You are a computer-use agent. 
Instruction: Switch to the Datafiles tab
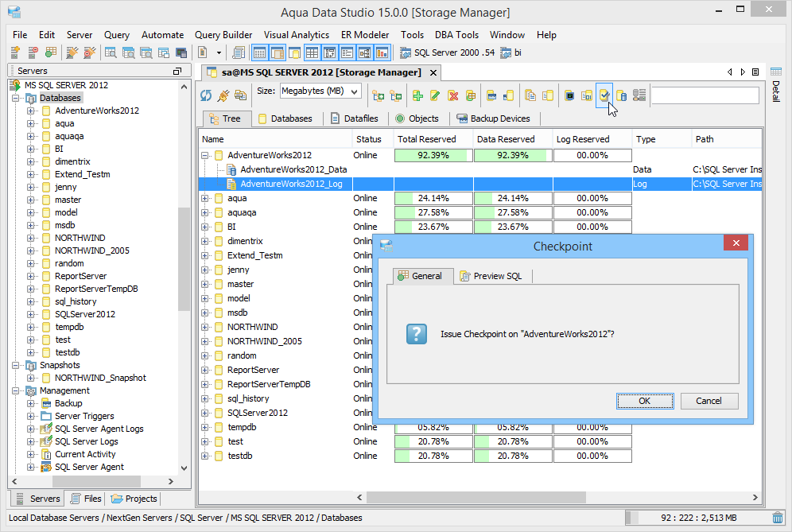tap(355, 118)
